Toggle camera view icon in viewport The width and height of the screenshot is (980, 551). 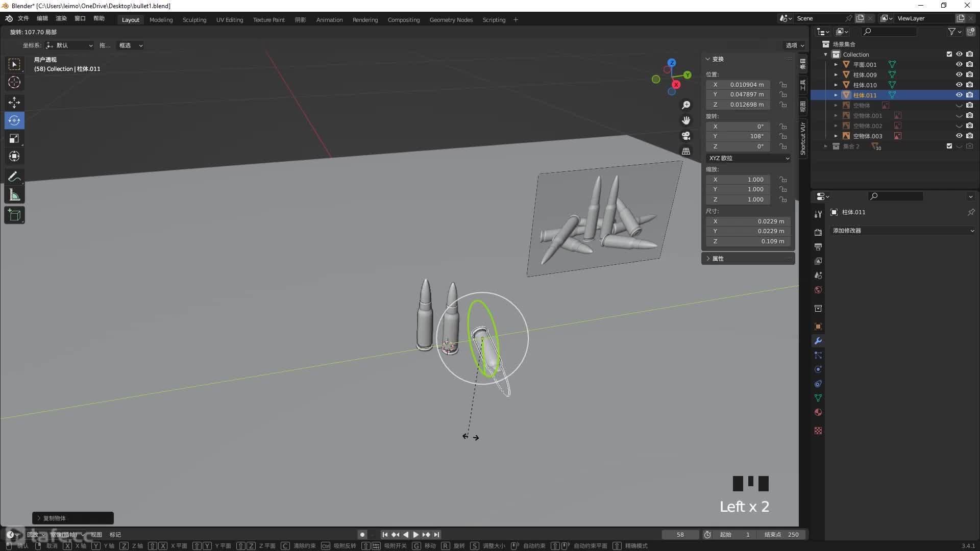click(686, 136)
